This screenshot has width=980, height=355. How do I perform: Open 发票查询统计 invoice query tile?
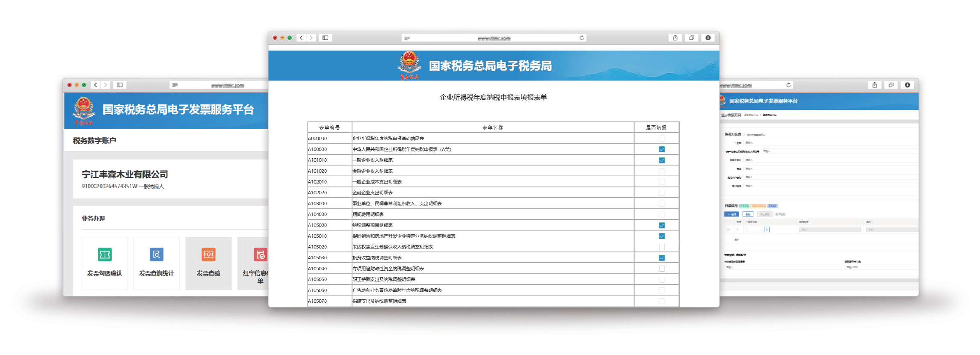(x=156, y=263)
